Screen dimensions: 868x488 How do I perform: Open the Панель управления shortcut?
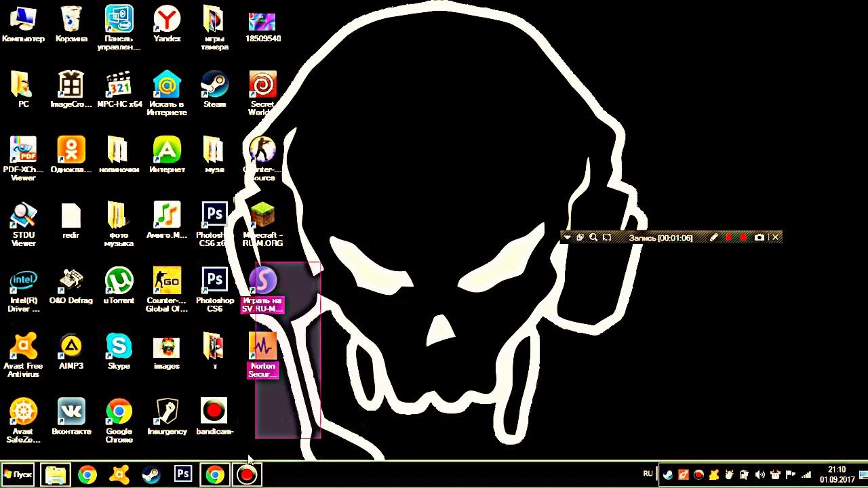click(119, 28)
